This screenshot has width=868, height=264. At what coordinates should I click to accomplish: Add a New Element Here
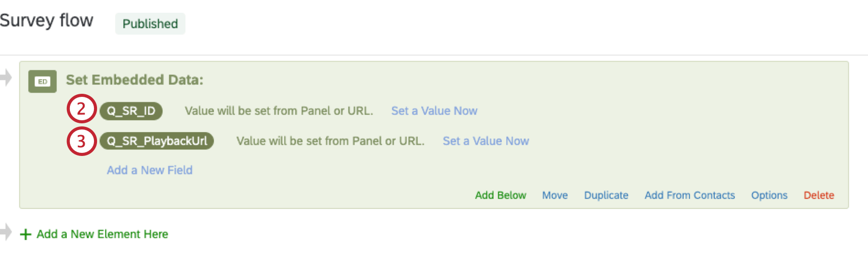point(102,234)
